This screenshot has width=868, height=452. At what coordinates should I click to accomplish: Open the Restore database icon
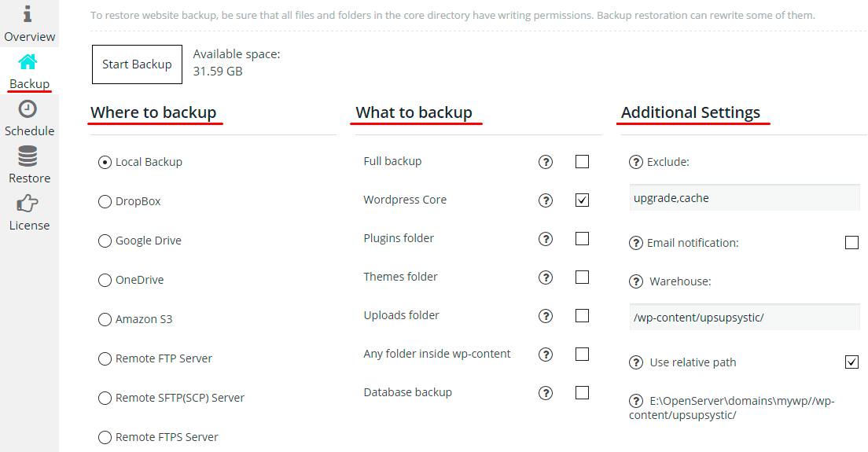tap(28, 156)
